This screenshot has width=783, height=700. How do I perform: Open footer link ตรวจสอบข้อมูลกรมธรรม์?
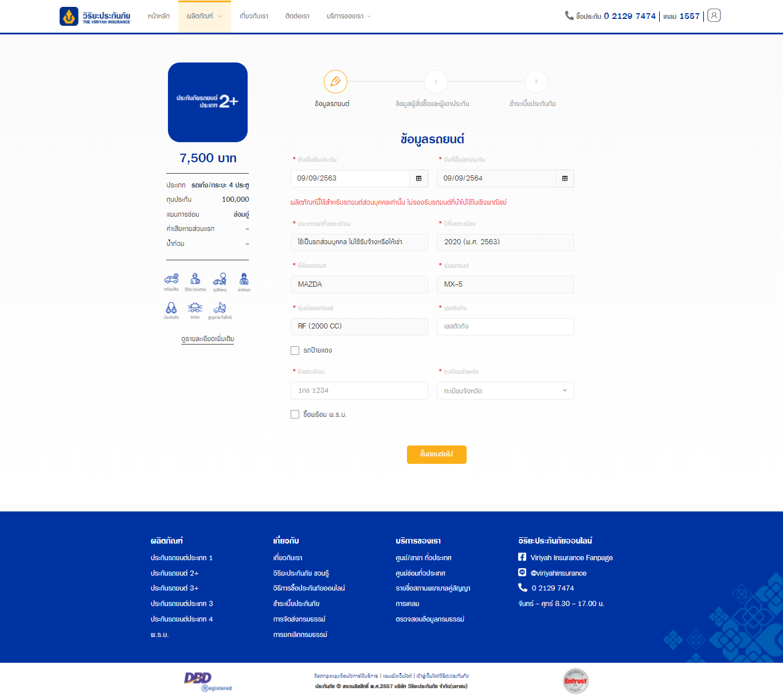[x=430, y=619]
